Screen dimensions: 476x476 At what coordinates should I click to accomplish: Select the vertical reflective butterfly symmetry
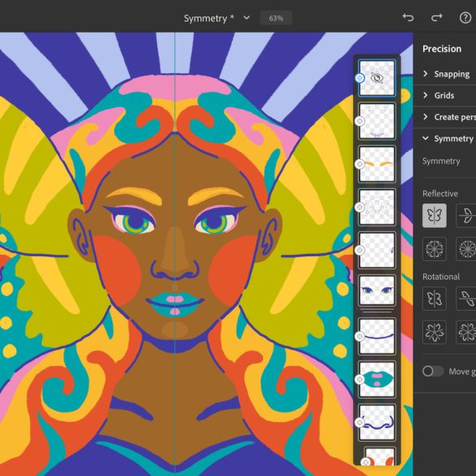(435, 216)
